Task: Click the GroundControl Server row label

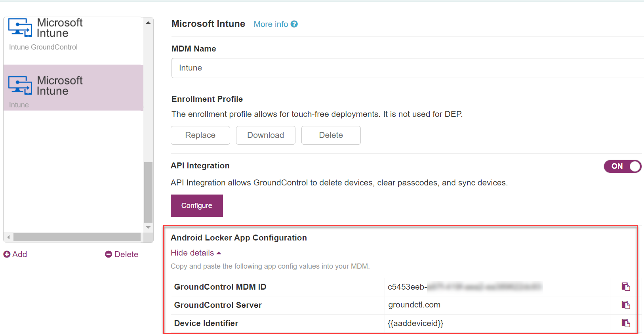Action: pos(218,305)
